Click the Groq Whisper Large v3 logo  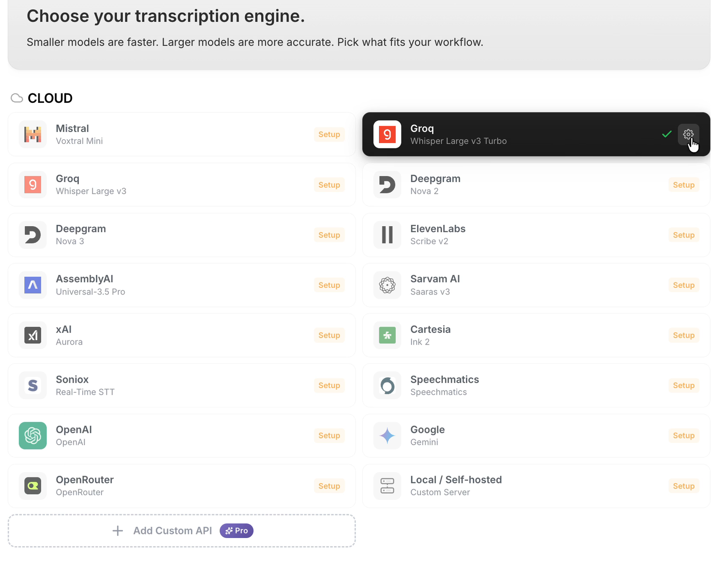pos(33,185)
